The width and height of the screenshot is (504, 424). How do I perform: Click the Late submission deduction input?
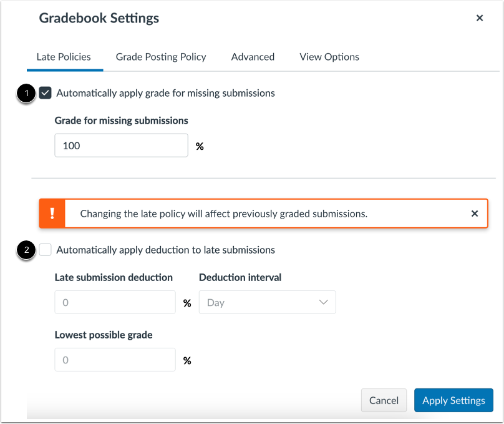[x=115, y=302]
